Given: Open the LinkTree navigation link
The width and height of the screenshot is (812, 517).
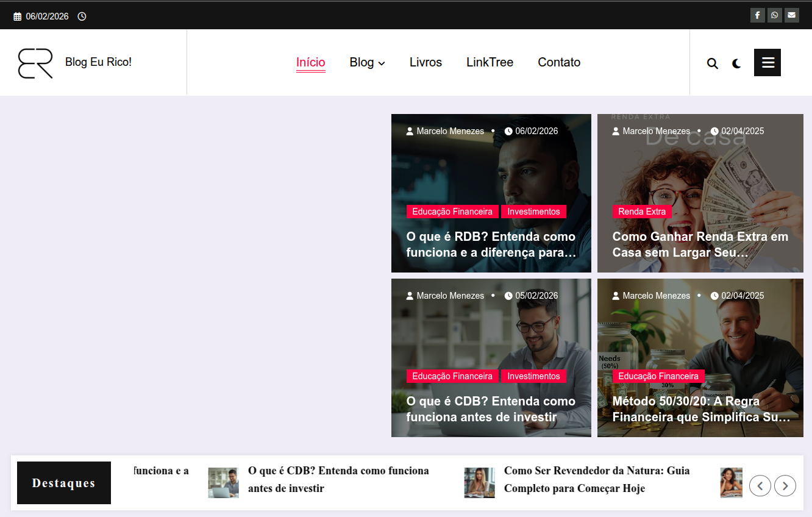Looking at the screenshot, I should (x=490, y=62).
